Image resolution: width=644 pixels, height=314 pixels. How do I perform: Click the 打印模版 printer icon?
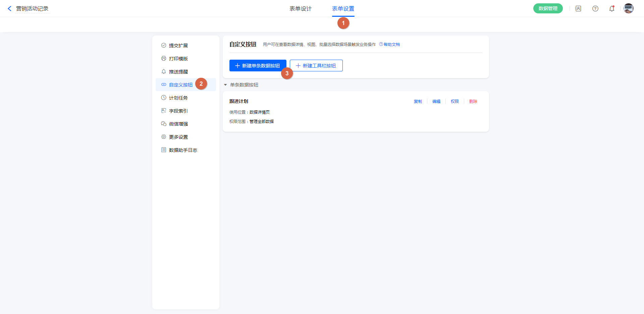coord(164,58)
